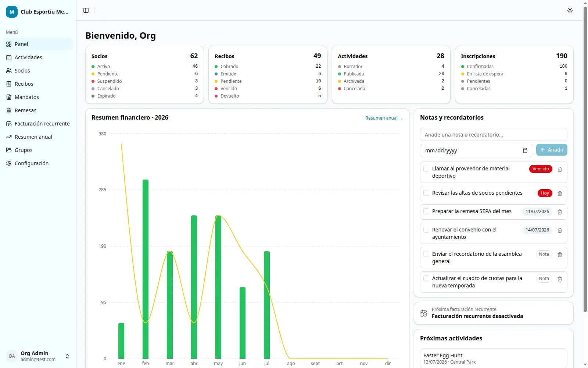
Task: Click the 'Vencido' red badge
Action: coord(541,169)
